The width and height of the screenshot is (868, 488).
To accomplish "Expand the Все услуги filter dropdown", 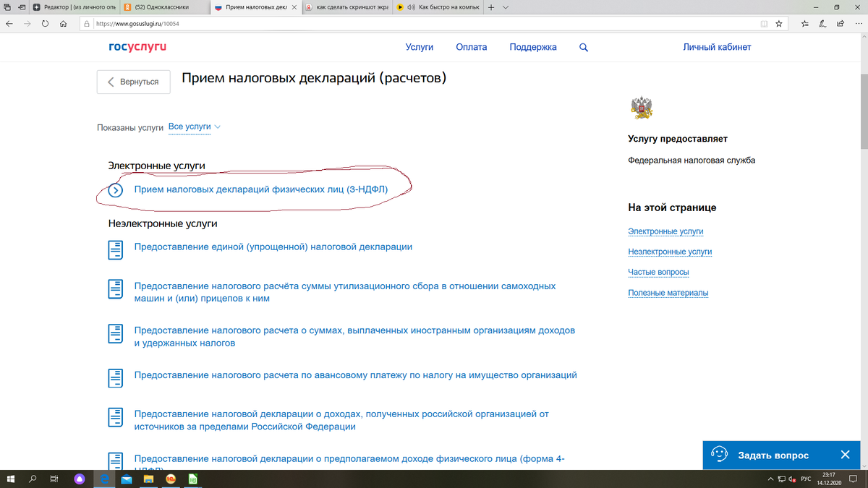I will pyautogui.click(x=192, y=125).
